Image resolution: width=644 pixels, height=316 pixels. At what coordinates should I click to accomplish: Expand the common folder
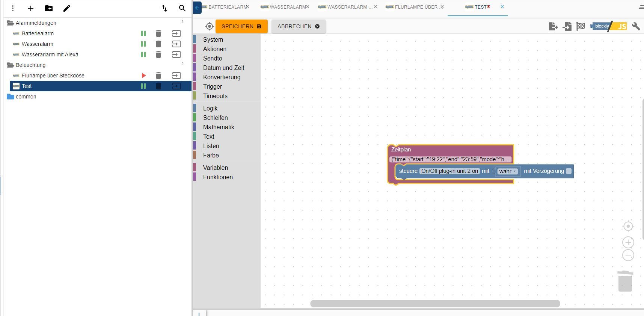click(11, 97)
